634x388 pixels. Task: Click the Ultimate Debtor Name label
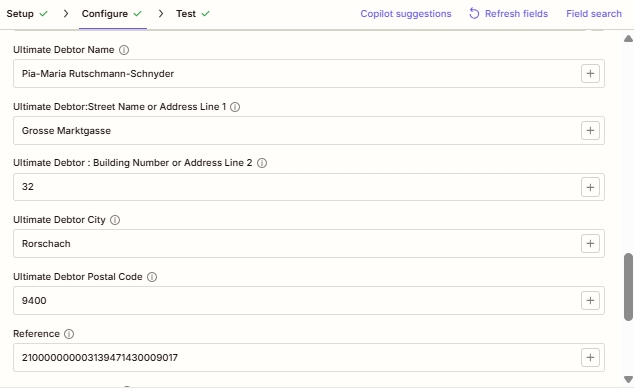tap(63, 50)
